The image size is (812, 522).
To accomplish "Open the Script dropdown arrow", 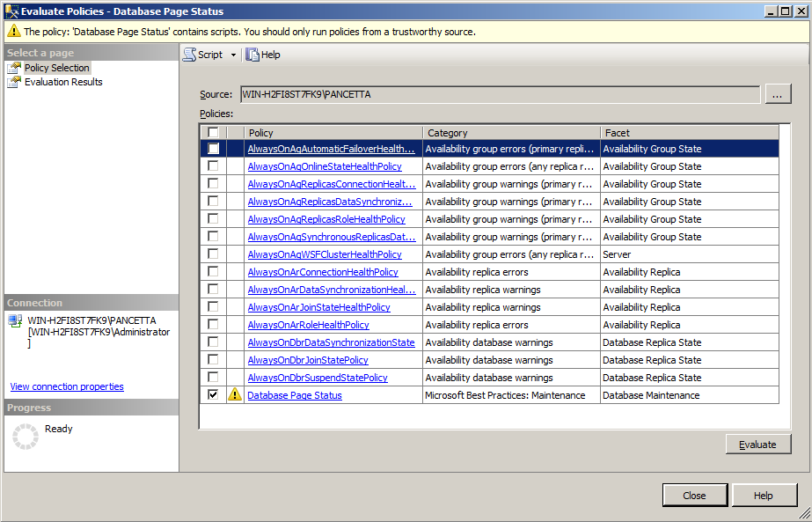I will coord(233,55).
